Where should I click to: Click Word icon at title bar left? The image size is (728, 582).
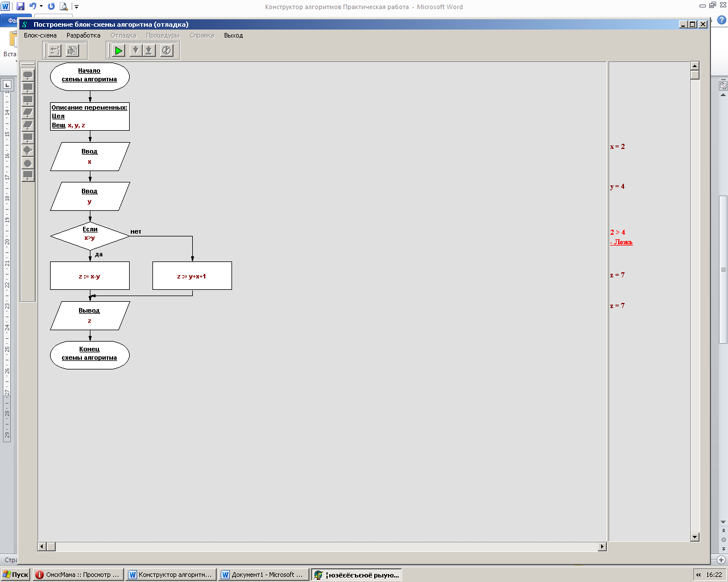5,6
